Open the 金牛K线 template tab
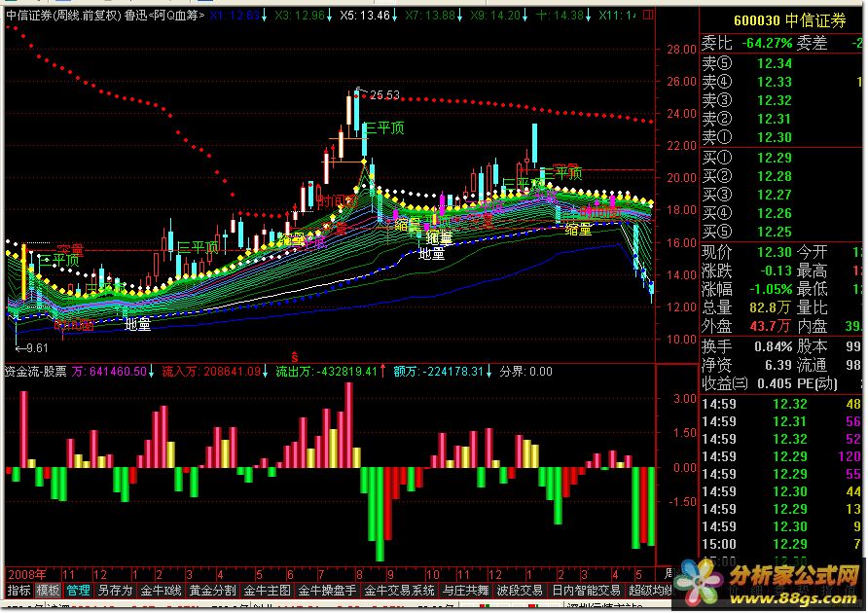868x613 pixels. coord(161,591)
